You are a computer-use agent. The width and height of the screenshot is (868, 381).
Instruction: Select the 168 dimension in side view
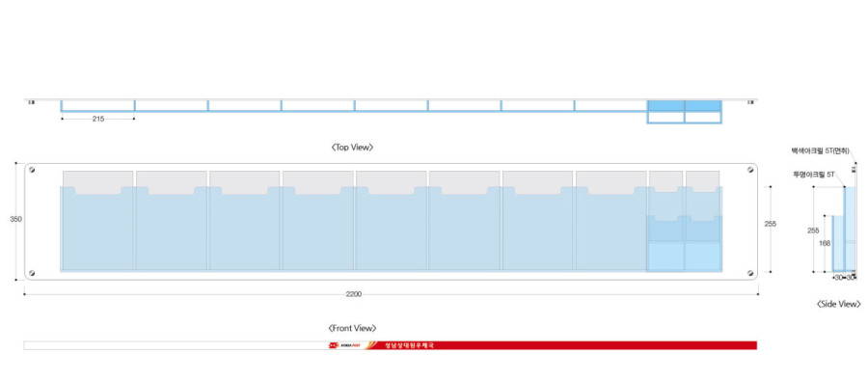825,242
